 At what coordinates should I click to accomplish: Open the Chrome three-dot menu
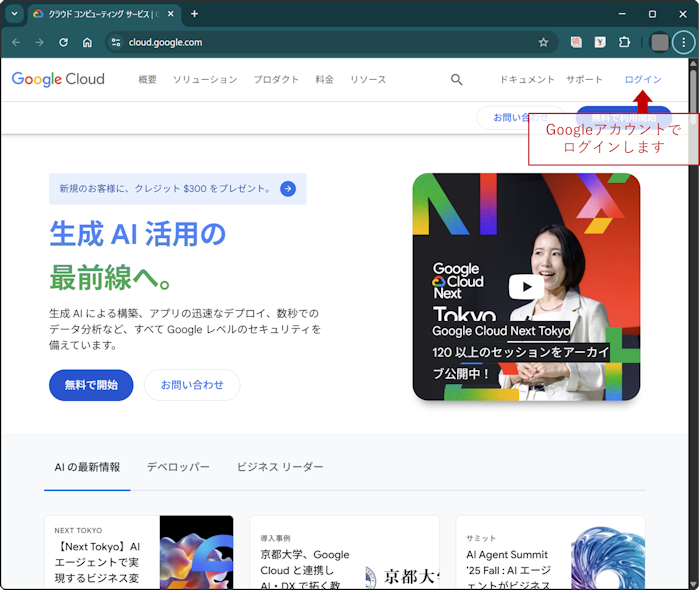click(684, 43)
